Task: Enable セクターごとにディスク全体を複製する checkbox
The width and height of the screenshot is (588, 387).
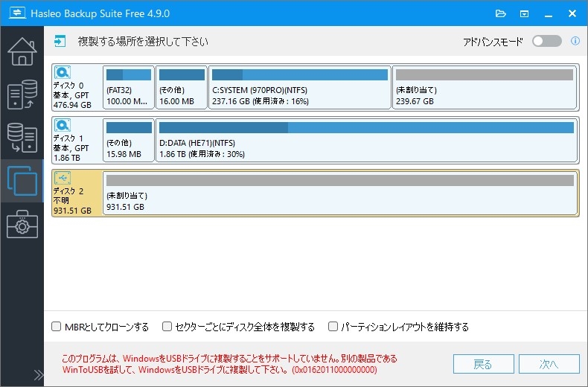Action: [167, 326]
